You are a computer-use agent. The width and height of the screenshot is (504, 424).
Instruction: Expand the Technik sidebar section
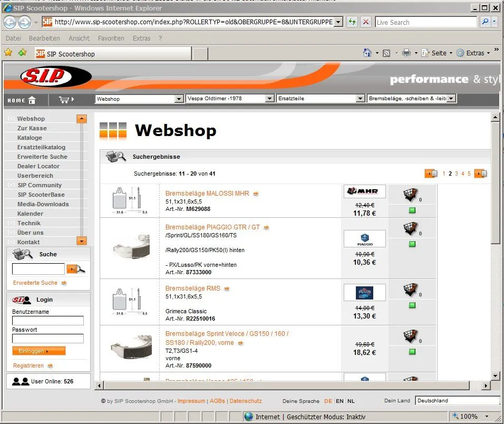(11, 223)
